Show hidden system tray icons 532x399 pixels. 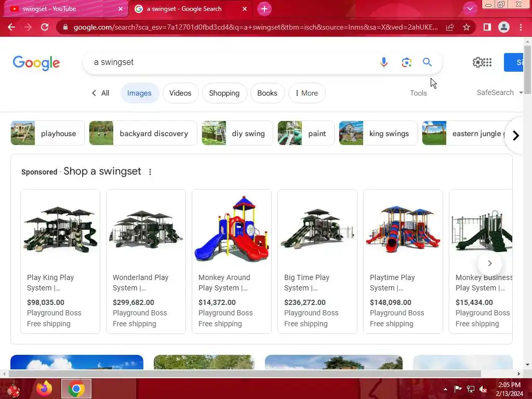pos(445,389)
